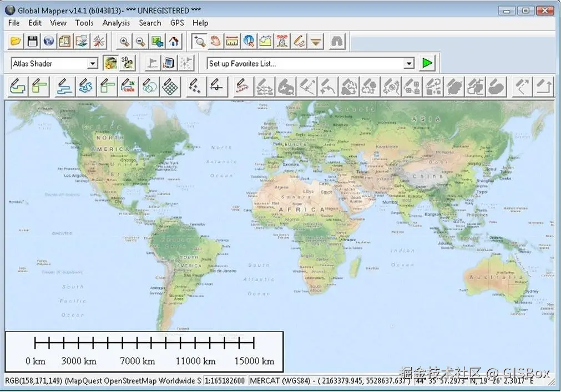This screenshot has width=561, height=392.
Task: Open the Tools menu
Action: 84,23
